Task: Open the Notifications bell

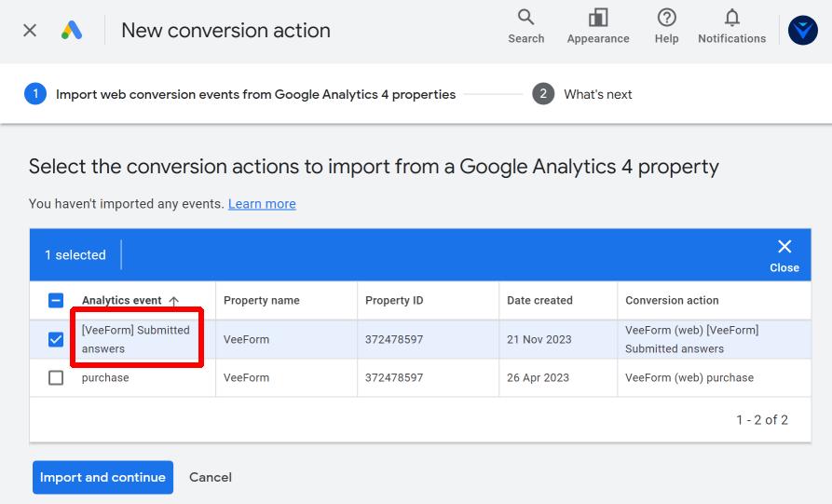Action: pyautogui.click(x=731, y=26)
